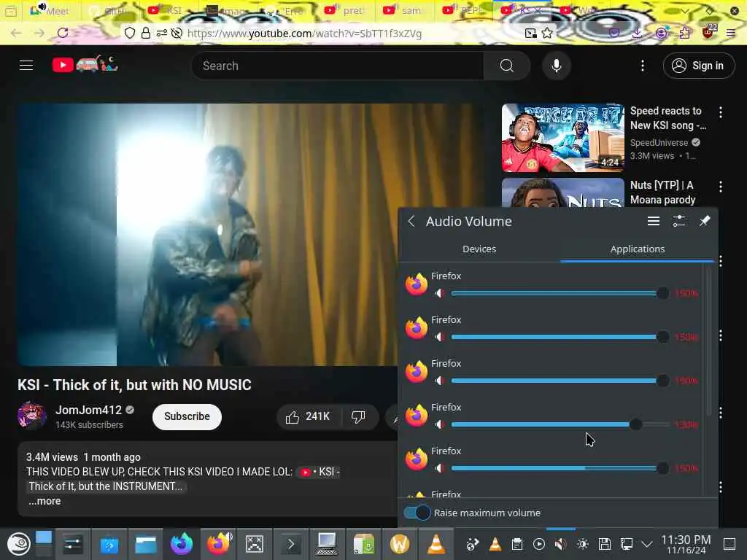The width and height of the screenshot is (747, 560).
Task: Open Nuts [YTP] A Moana parody video
Action: 662,192
